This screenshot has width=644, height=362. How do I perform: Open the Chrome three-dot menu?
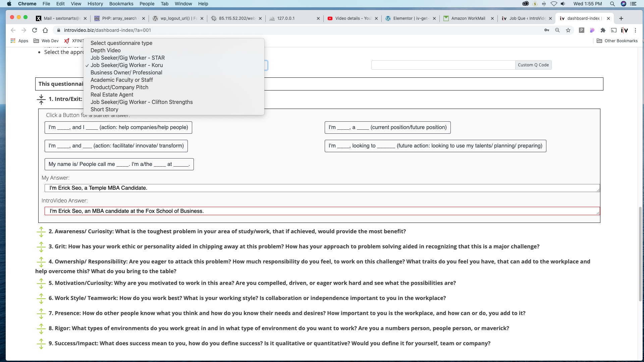pos(635,30)
